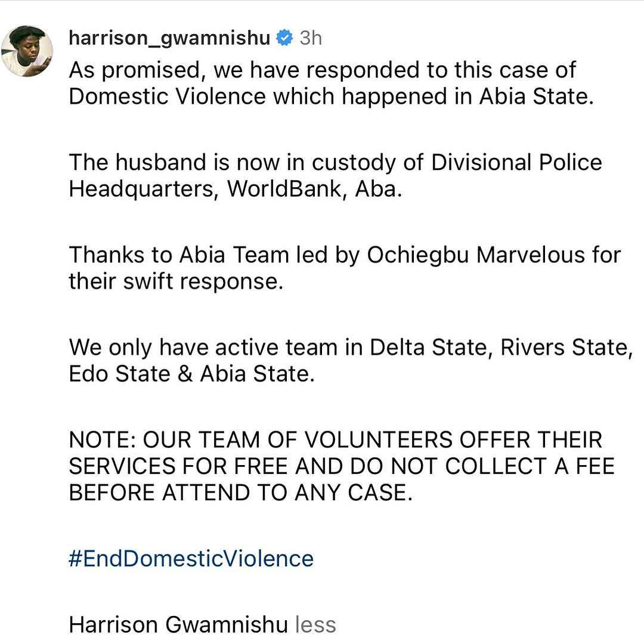Click the 'their swift response.' text
Screen dimensions: 644x644
[176, 281]
